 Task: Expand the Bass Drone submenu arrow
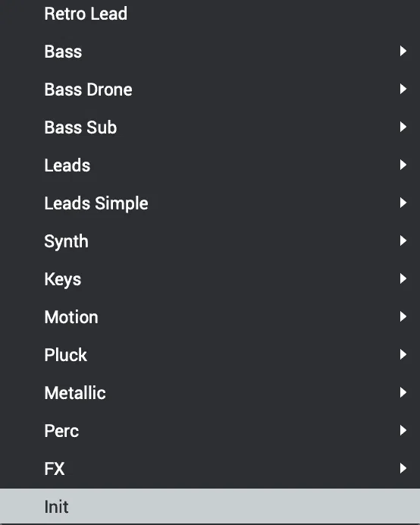click(x=403, y=89)
